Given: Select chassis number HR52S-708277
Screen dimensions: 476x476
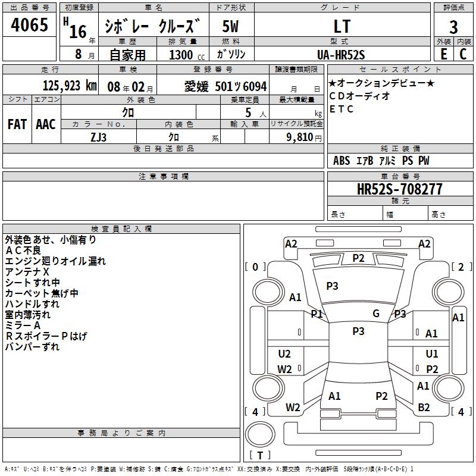Looking at the screenshot, I should (399, 189).
